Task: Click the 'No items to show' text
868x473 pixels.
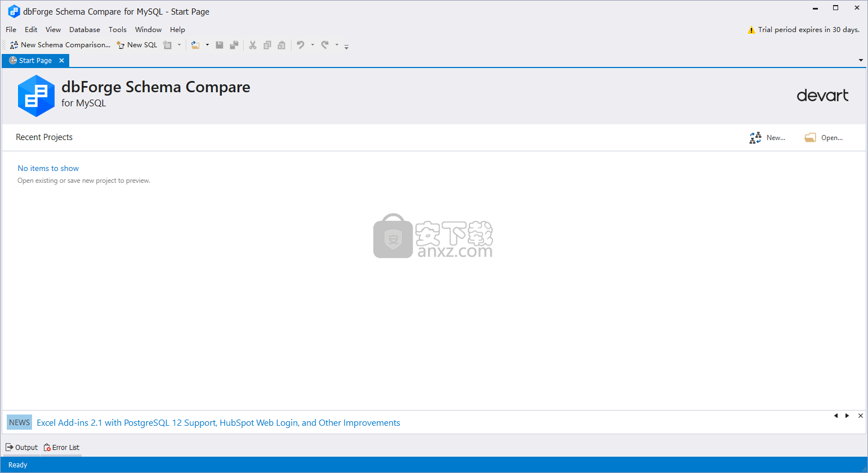Action: pyautogui.click(x=48, y=168)
